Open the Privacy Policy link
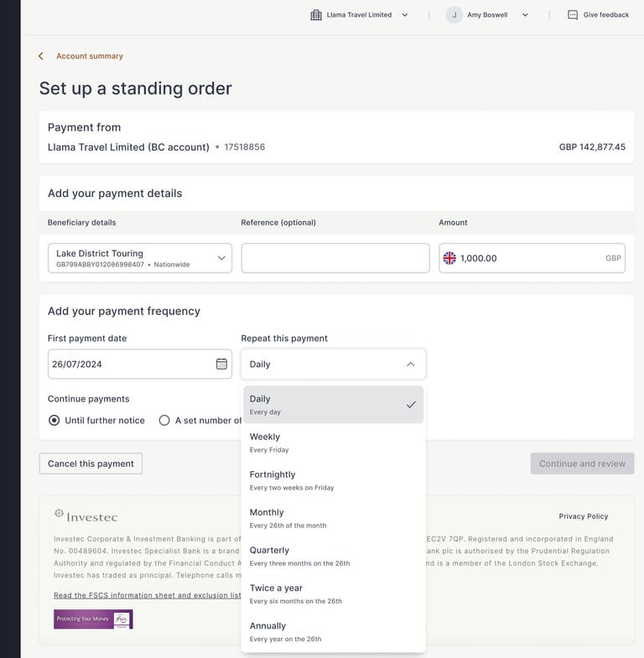Viewport: 644px width, 658px height. (584, 516)
